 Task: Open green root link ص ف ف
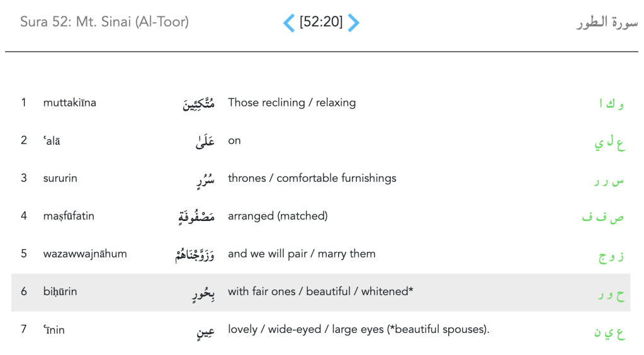point(602,218)
